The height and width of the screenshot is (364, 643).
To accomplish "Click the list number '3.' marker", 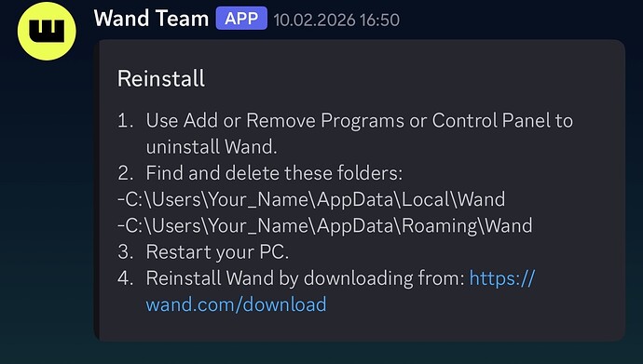I will (x=125, y=252).
